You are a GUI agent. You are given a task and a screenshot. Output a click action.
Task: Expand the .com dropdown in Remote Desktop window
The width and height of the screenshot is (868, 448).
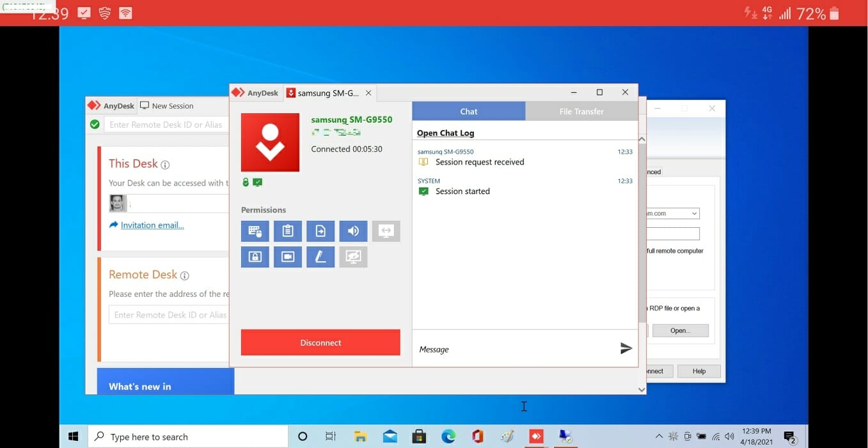pyautogui.click(x=694, y=213)
